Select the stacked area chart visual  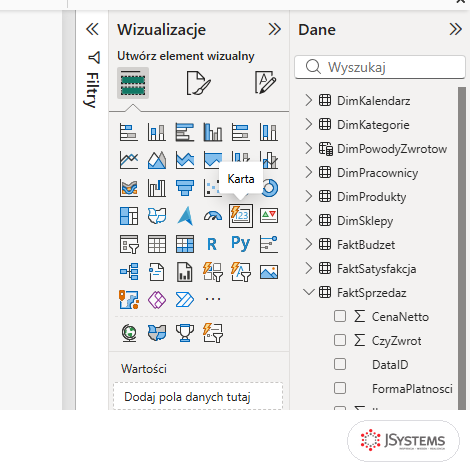[x=185, y=160]
